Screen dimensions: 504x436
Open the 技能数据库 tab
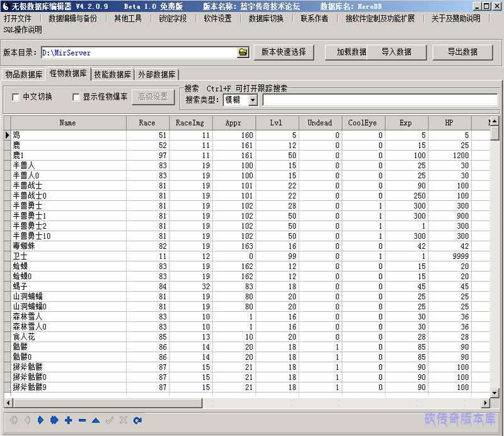coord(113,74)
